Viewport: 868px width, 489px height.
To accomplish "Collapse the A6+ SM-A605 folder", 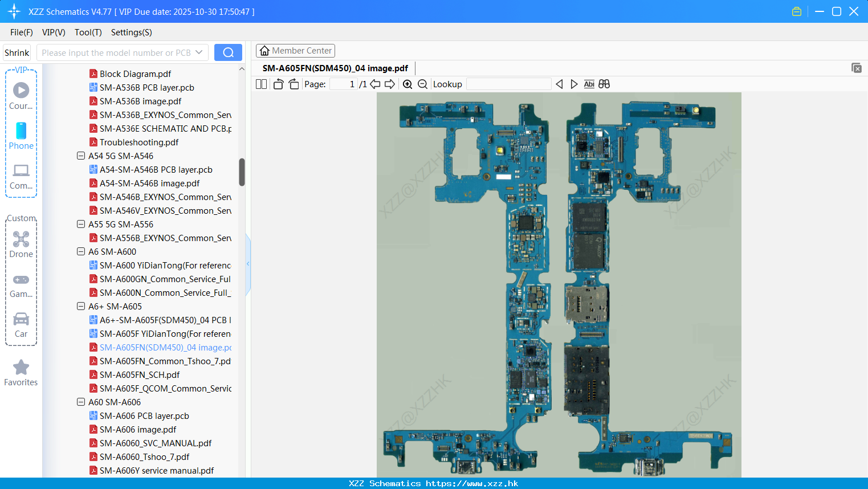I will 81,306.
